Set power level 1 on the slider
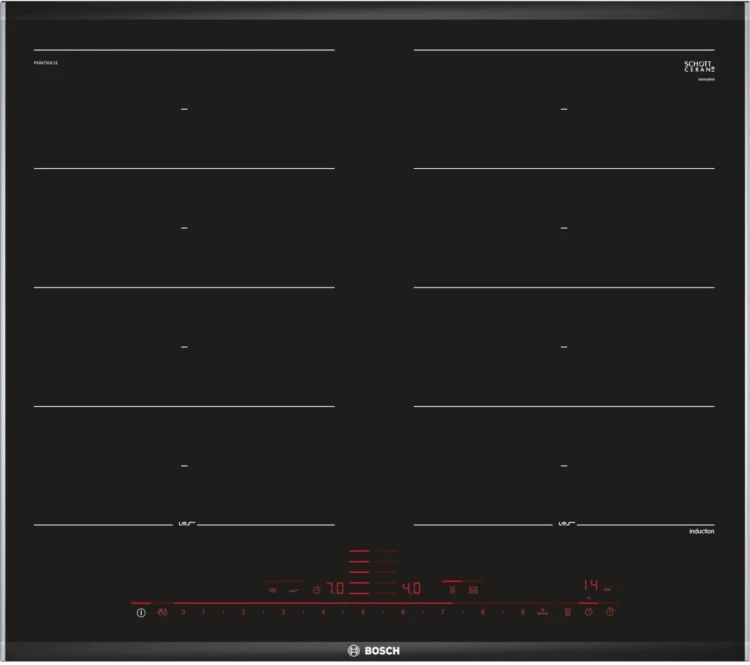 pyautogui.click(x=203, y=612)
